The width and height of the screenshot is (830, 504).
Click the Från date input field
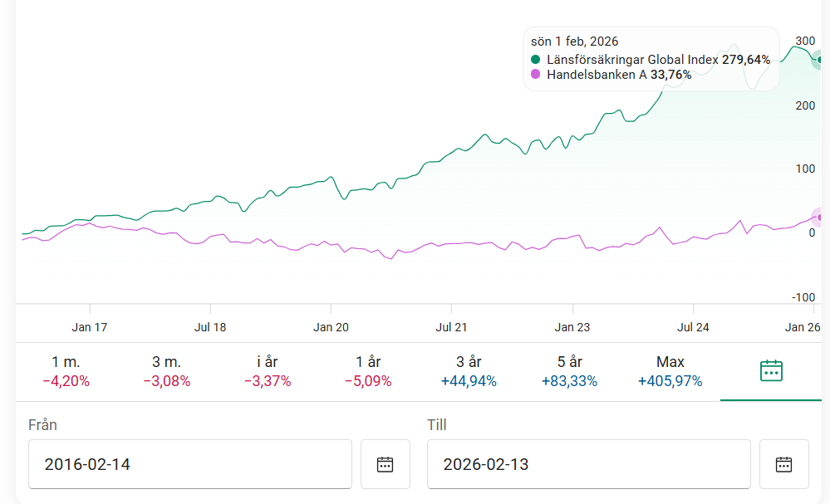190,464
